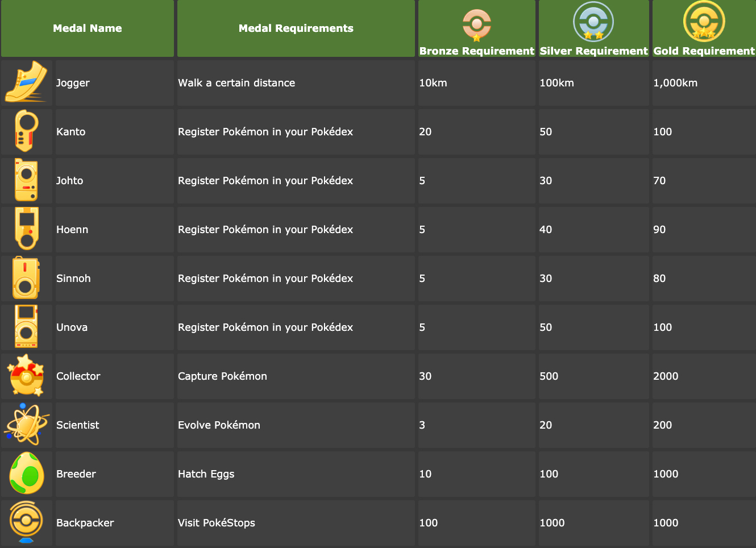Click the "Hatch Eggs" requirement cell
The width and height of the screenshot is (756, 548).
206,474
